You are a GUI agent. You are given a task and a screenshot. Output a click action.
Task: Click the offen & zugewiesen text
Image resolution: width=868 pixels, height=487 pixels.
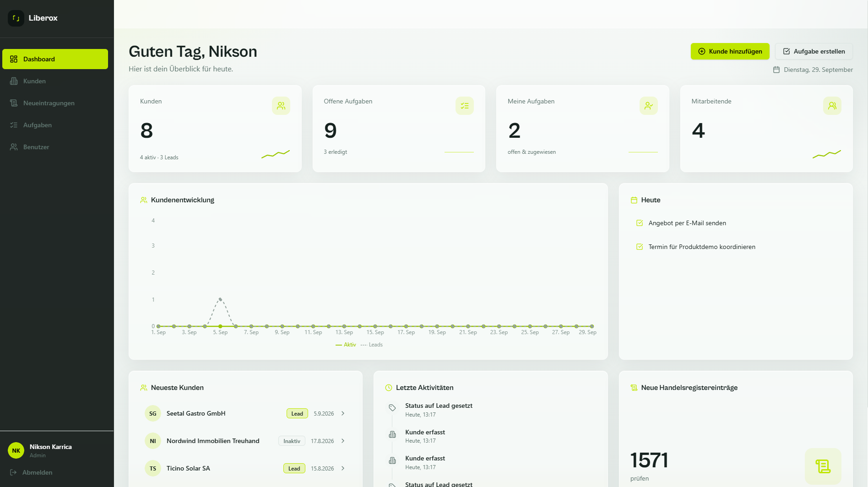[532, 152]
